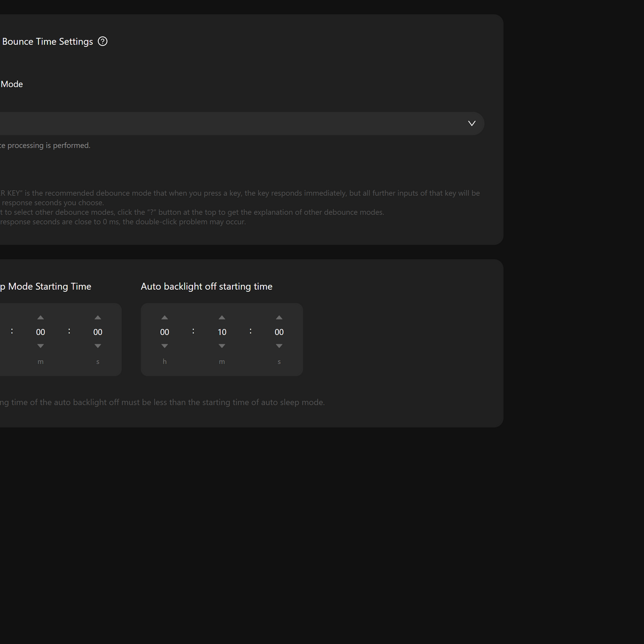Select the backlight off seconds value 00
Image resolution: width=644 pixels, height=644 pixels.
click(x=279, y=332)
